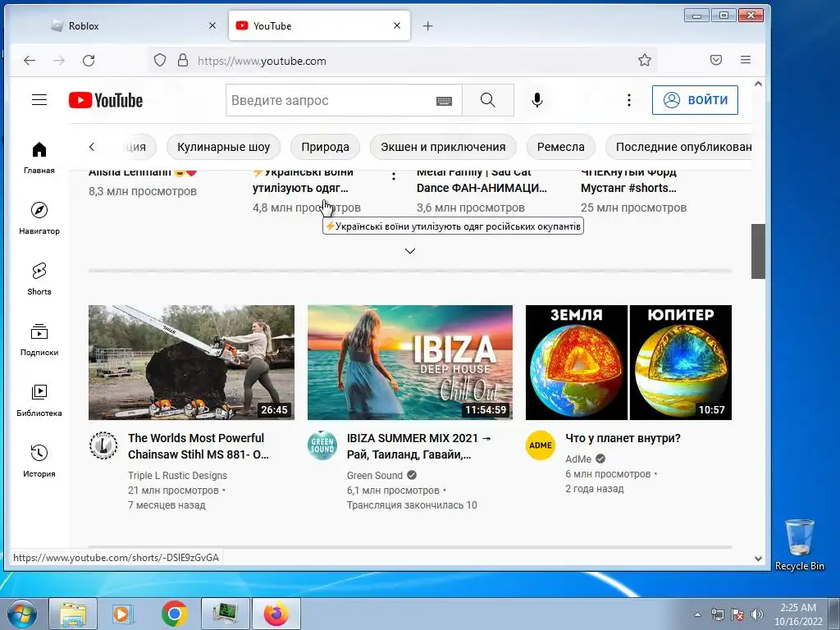
Task: Open AdMe channel avatar
Action: point(541,445)
